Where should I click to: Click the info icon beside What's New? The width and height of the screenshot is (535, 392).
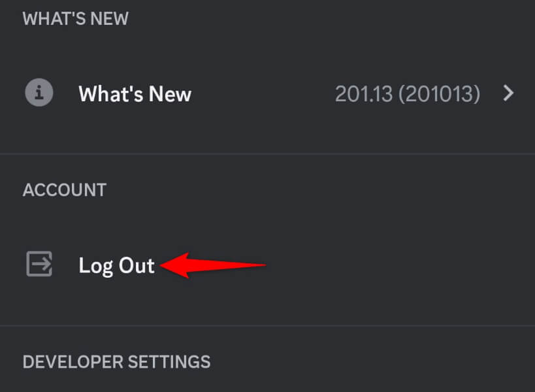coord(39,93)
